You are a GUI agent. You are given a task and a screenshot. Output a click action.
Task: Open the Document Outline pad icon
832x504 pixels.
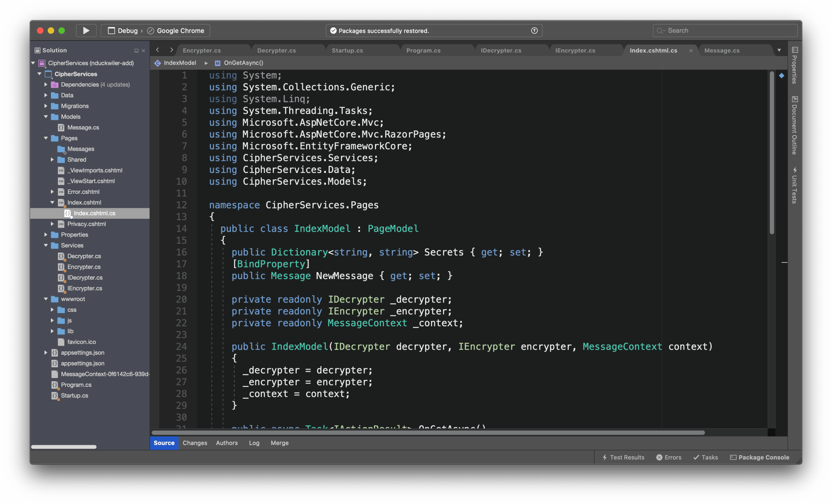tap(795, 99)
